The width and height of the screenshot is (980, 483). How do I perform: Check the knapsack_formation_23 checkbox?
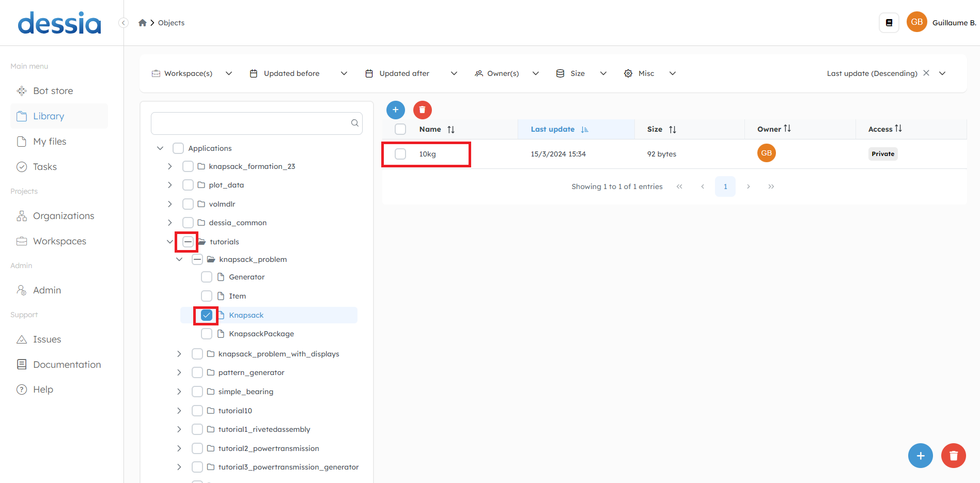[x=188, y=166]
